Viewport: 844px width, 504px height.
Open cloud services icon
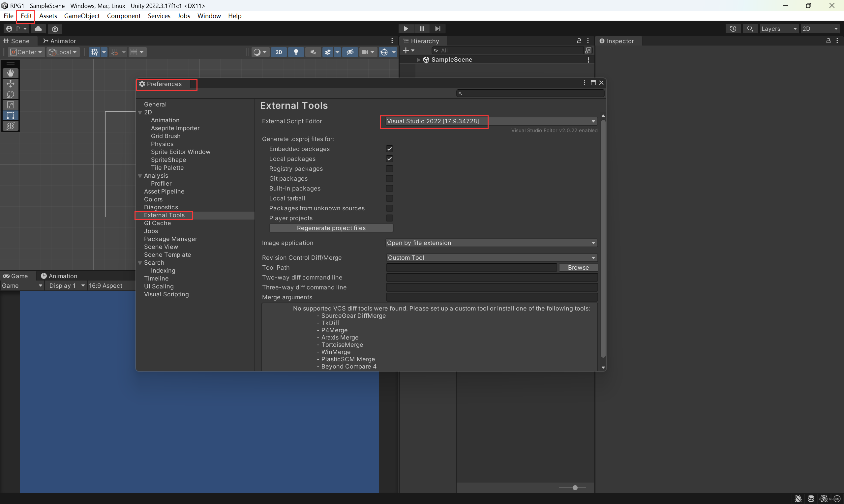pyautogui.click(x=38, y=29)
